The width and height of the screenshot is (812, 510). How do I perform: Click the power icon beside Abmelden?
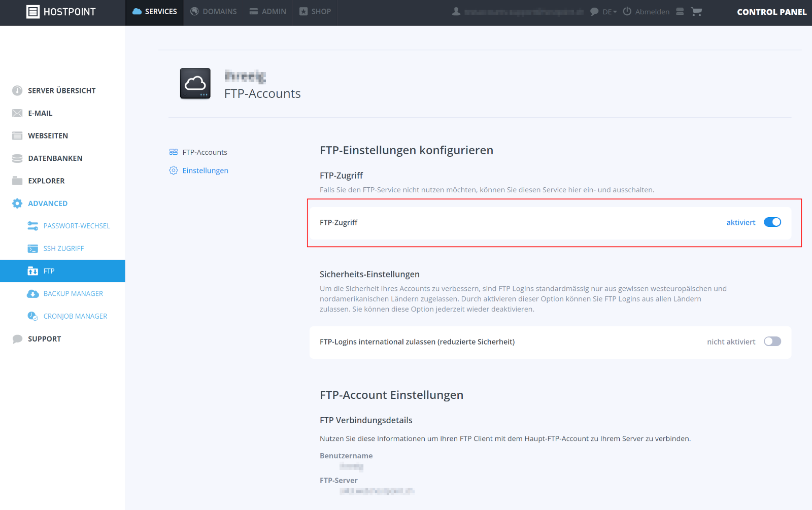627,11
